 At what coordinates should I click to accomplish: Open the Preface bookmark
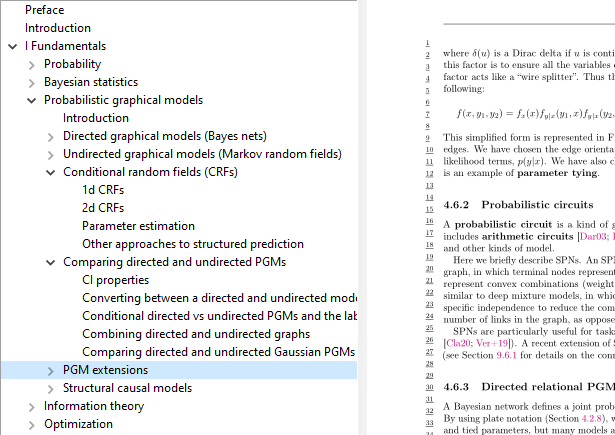pyautogui.click(x=44, y=10)
